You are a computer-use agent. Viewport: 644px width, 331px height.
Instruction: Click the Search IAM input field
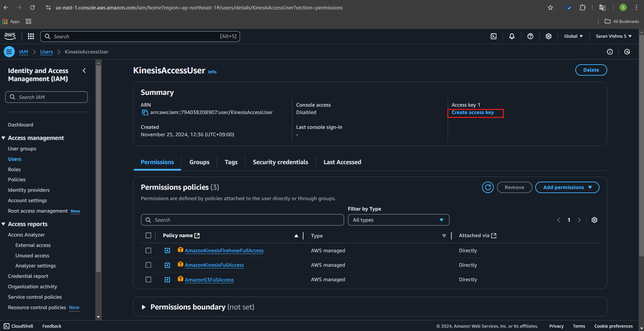[46, 97]
